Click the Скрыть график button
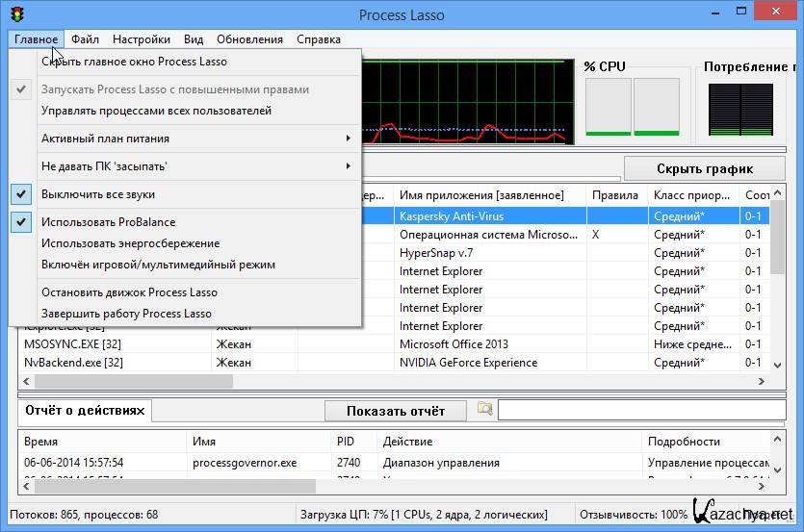 705,168
